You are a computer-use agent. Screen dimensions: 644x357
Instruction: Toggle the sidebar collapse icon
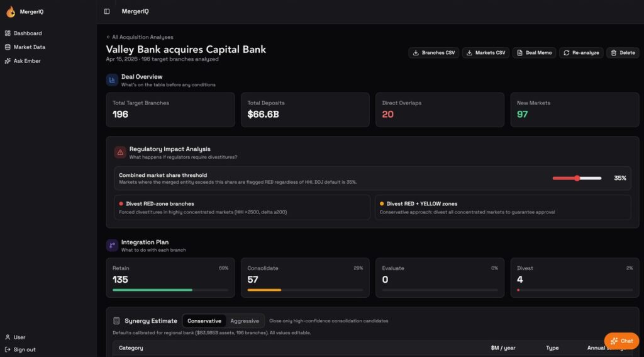pos(107,11)
